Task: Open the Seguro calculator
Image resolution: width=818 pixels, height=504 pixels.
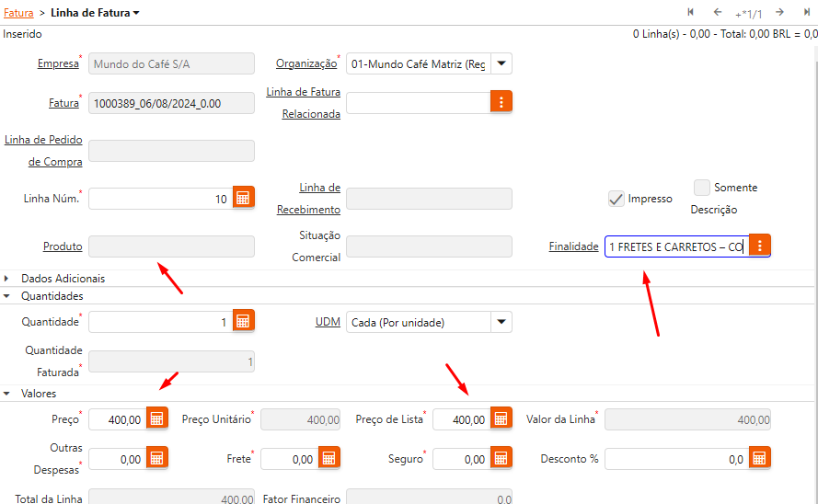Action: (x=501, y=458)
